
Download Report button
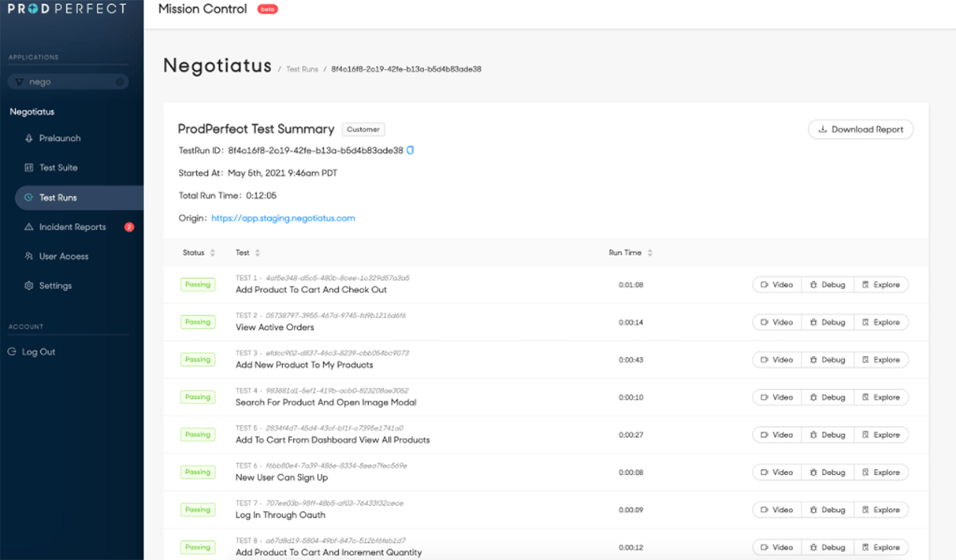tap(860, 129)
